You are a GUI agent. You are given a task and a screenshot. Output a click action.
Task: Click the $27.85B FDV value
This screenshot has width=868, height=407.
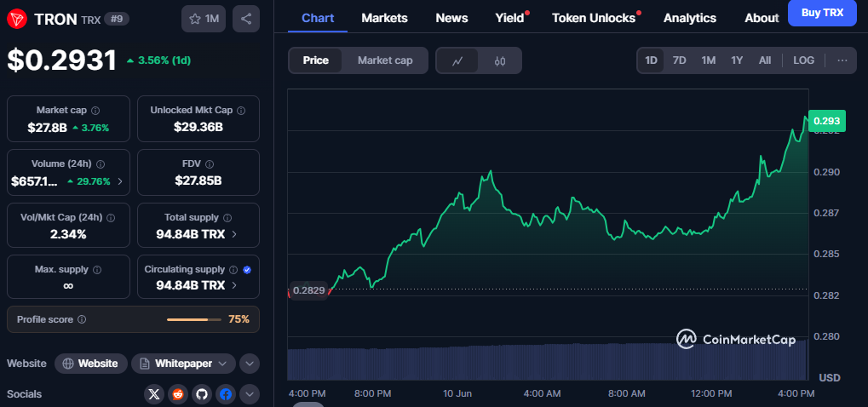click(x=198, y=181)
